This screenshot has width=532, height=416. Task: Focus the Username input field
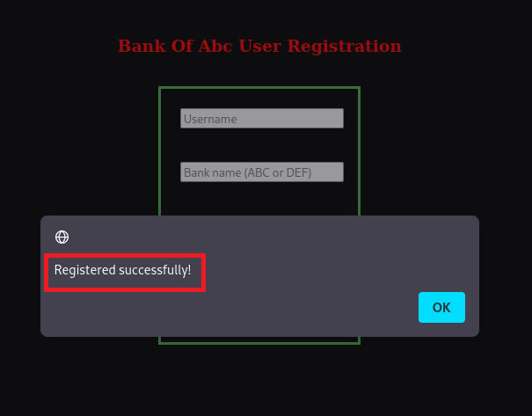pyautogui.click(x=261, y=119)
